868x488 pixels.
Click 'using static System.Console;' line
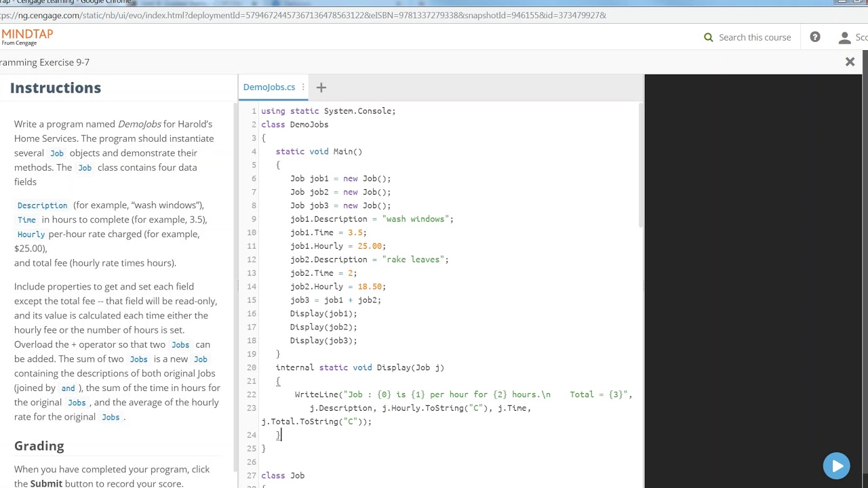(x=328, y=110)
